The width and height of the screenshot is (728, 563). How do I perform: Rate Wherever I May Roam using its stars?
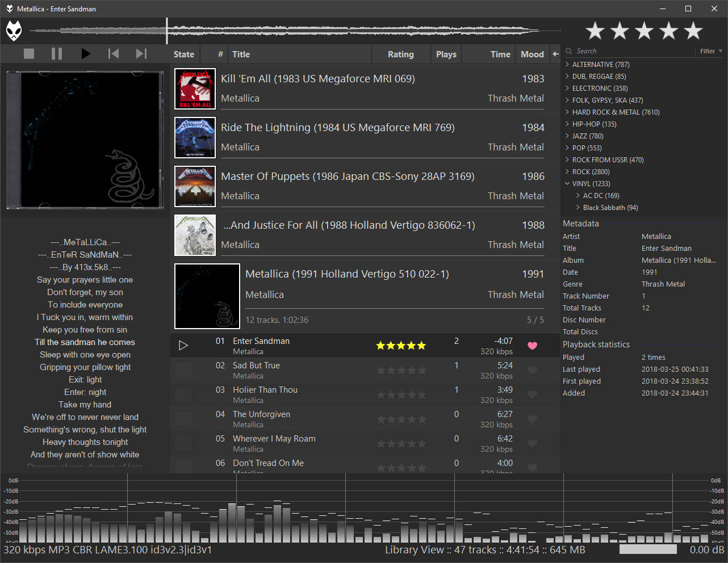(401, 443)
